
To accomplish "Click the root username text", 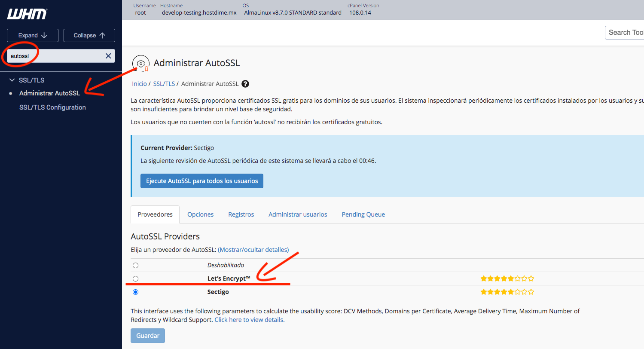I will 140,13.
